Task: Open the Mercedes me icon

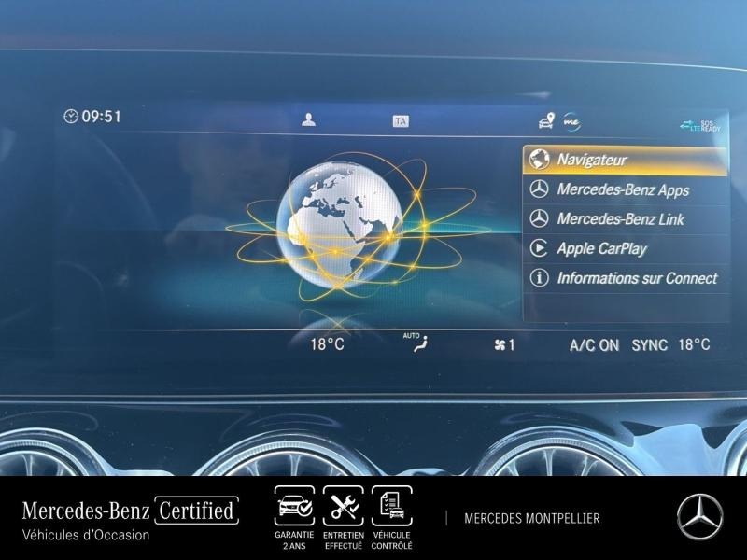Action: tap(571, 120)
